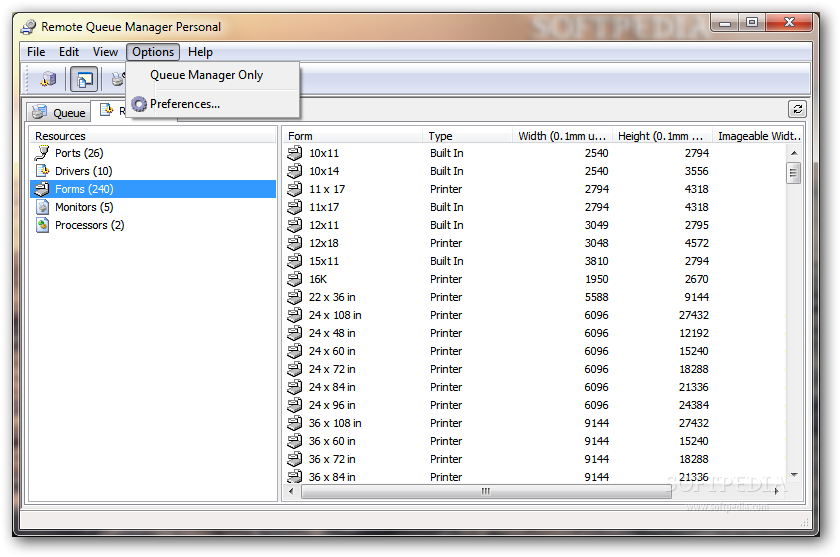The height and width of the screenshot is (557, 840).
Task: Click width value 5588 for 22 x 36 in
Action: tap(596, 297)
